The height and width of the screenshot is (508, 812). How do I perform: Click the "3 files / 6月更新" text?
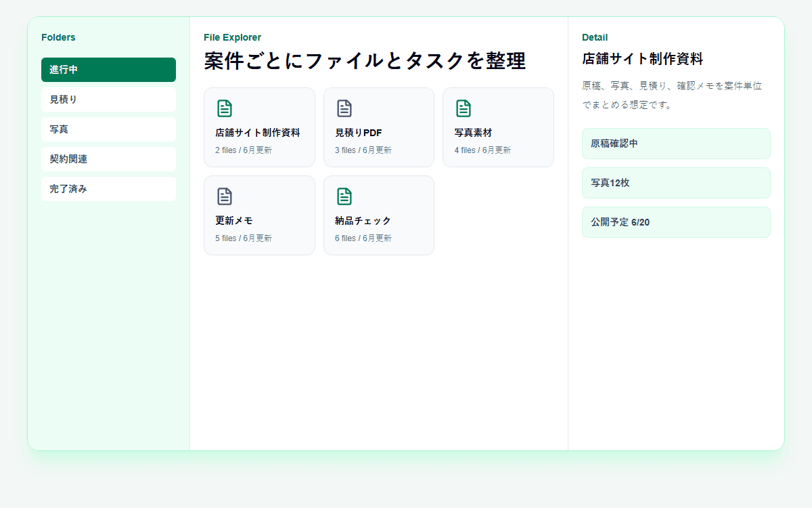[363, 150]
